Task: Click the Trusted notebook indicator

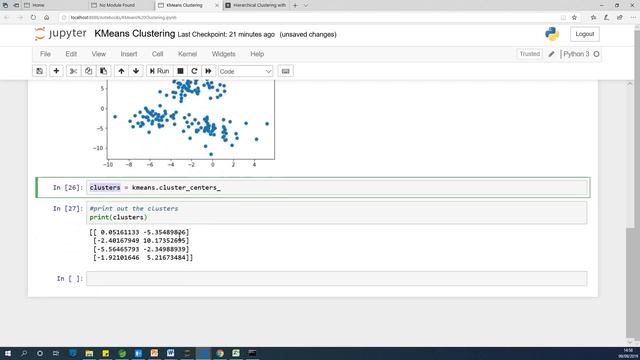Action: click(529, 54)
